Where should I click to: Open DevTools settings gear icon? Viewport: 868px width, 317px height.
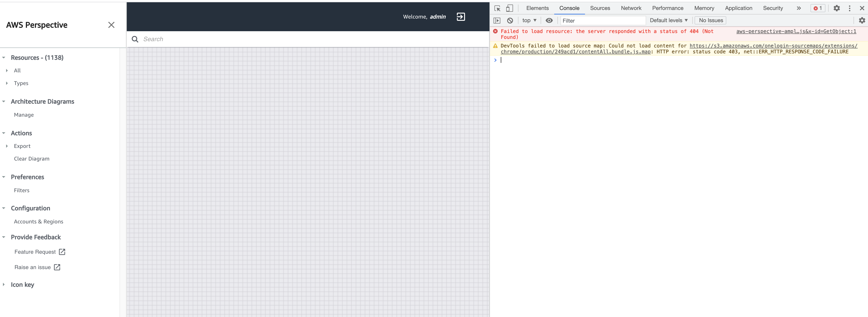pyautogui.click(x=837, y=8)
